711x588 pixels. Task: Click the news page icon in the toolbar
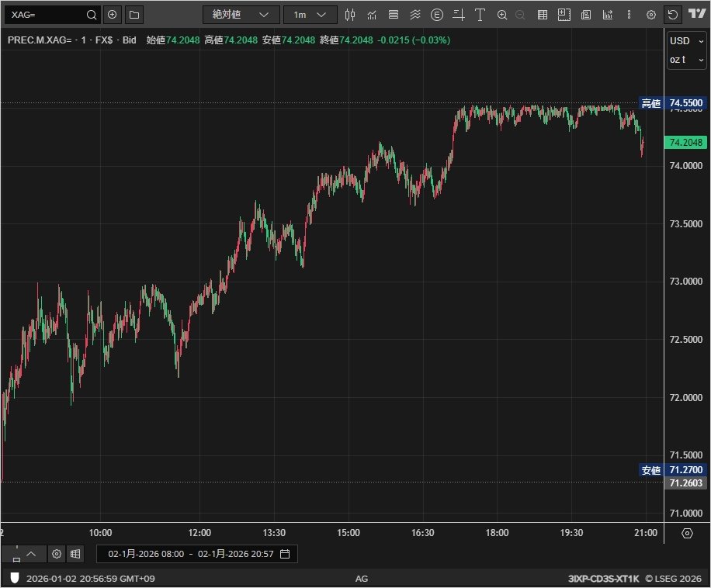coord(586,15)
